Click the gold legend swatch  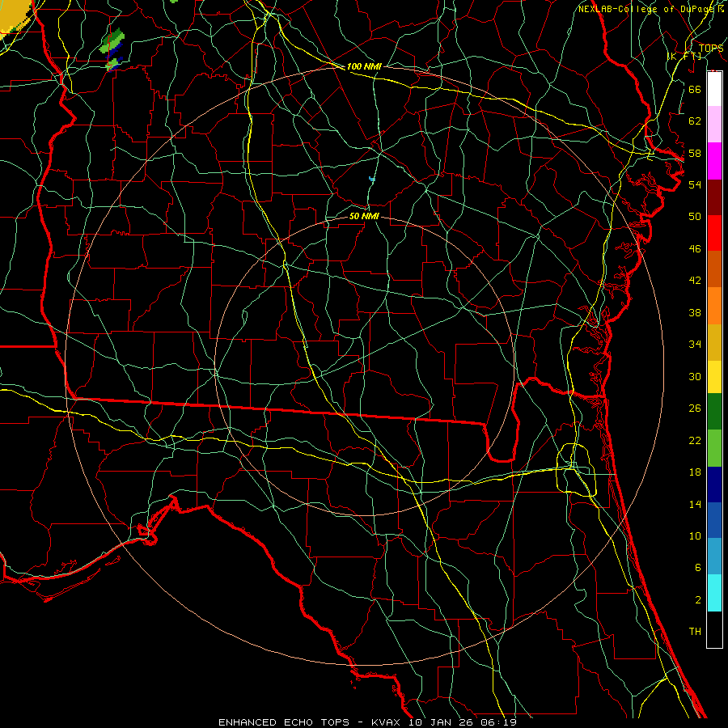coord(714,342)
